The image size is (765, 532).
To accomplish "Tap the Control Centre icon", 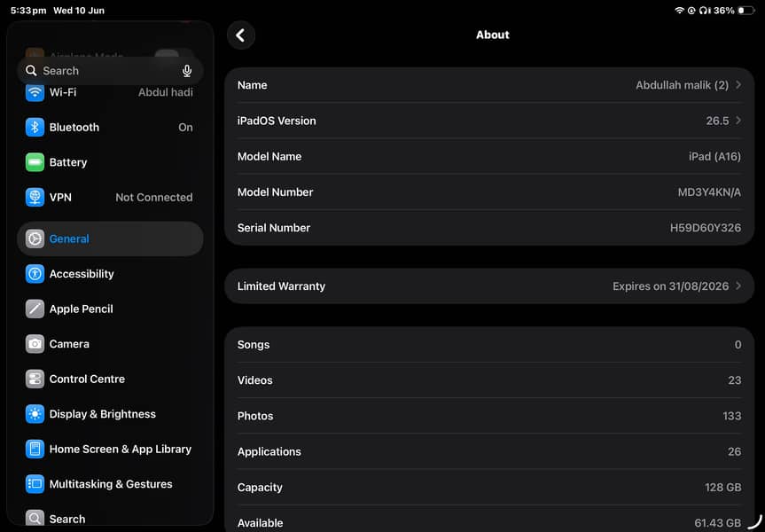I will point(35,379).
